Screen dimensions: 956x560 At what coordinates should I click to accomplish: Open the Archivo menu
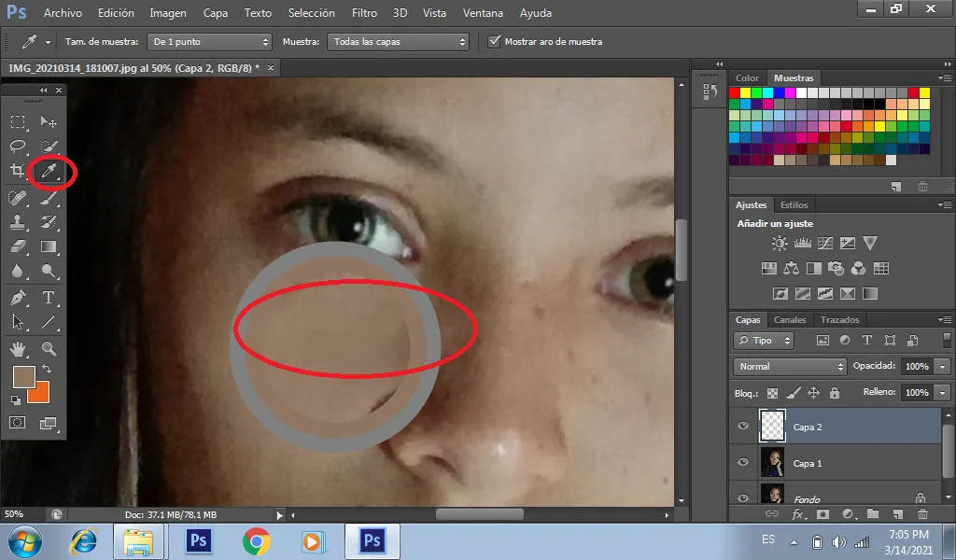(63, 13)
